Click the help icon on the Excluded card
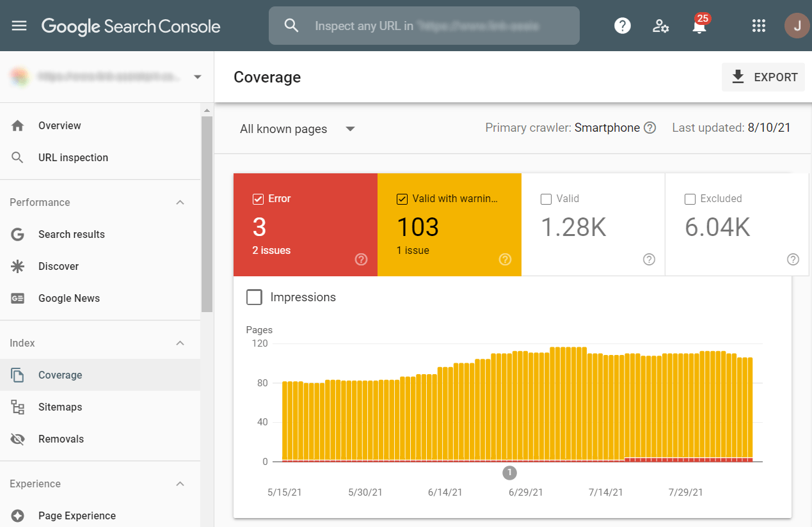 [793, 259]
